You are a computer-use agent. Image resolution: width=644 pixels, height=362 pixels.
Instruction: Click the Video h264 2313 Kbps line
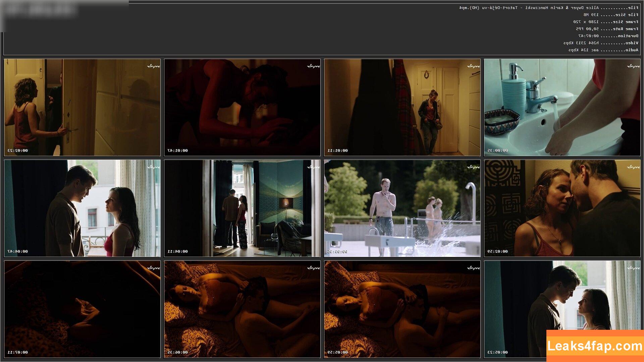(601, 43)
